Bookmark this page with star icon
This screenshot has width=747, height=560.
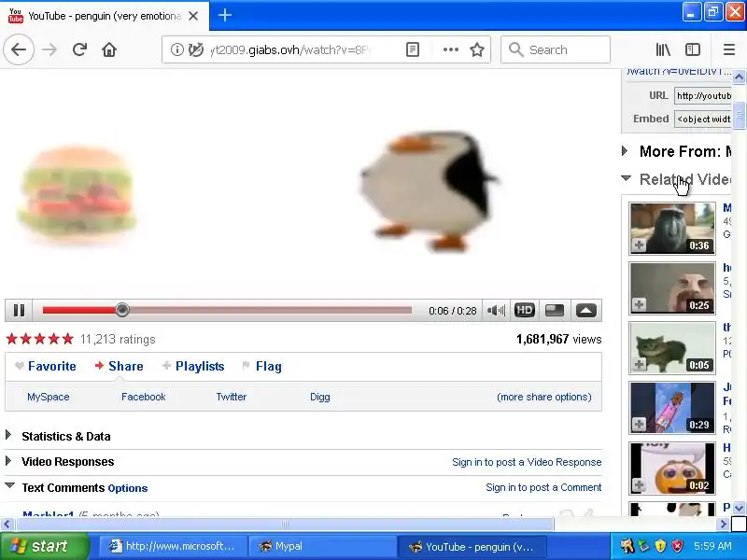477,49
